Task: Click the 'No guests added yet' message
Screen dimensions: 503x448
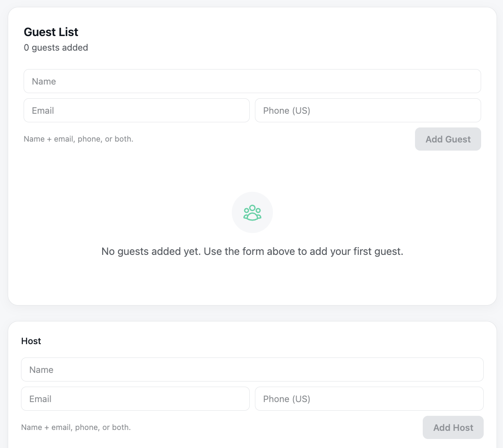Action: 252,251
